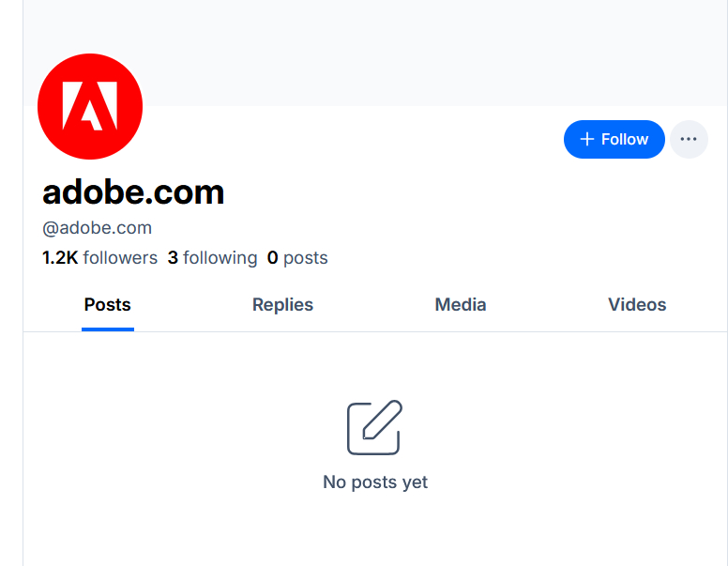The width and height of the screenshot is (728, 566).
Task: Click the pencil-and-square empty posts icon
Action: tap(374, 428)
